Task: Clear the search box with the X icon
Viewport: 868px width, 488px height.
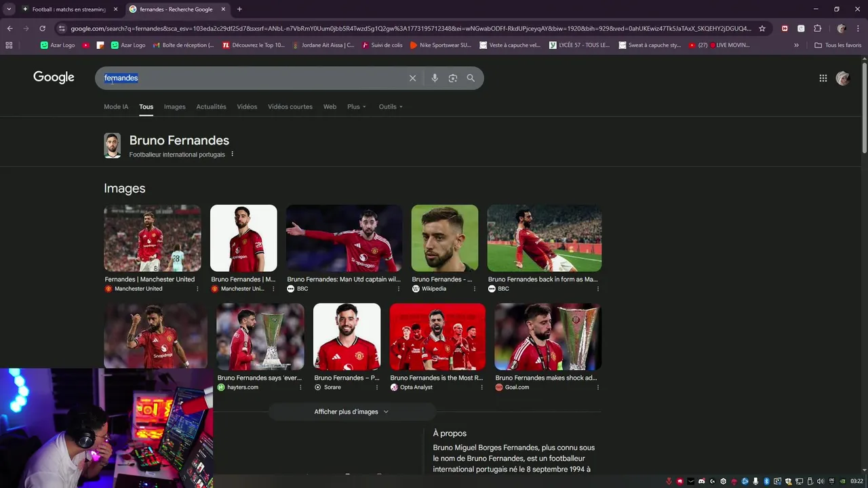Action: coord(412,78)
